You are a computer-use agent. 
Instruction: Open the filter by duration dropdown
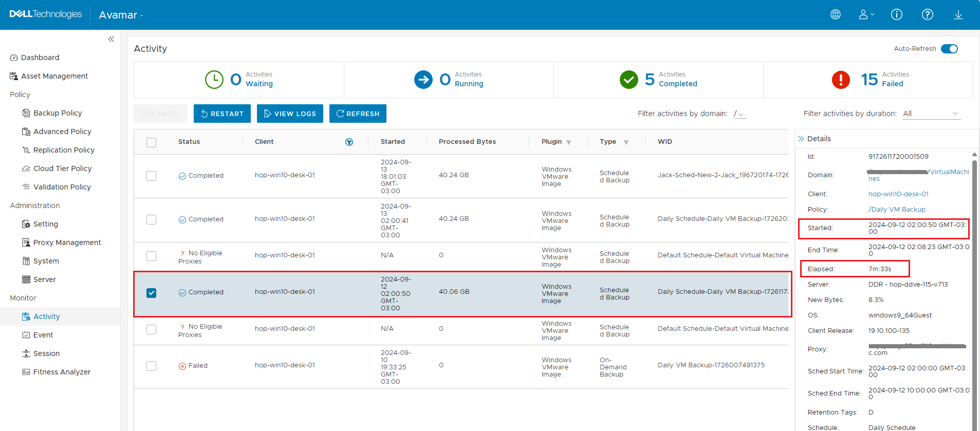click(x=931, y=114)
